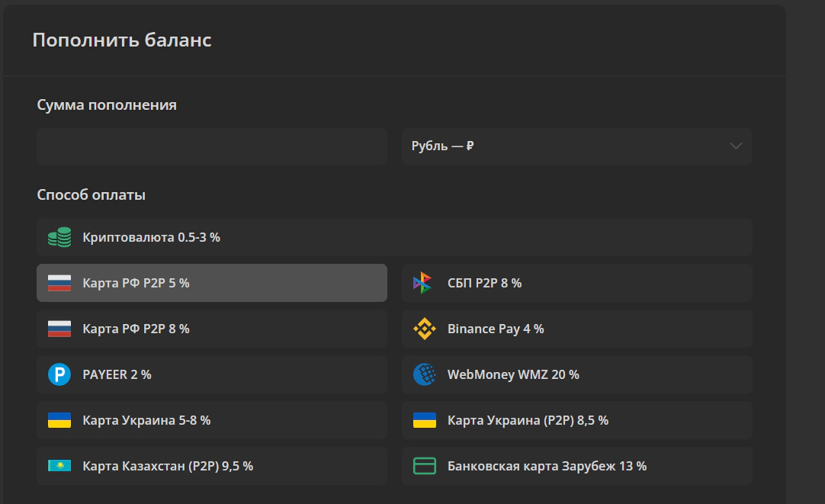Click the Russian flag beside Карта РФ P2P 8 %
This screenshot has height=504, width=825.
(59, 329)
